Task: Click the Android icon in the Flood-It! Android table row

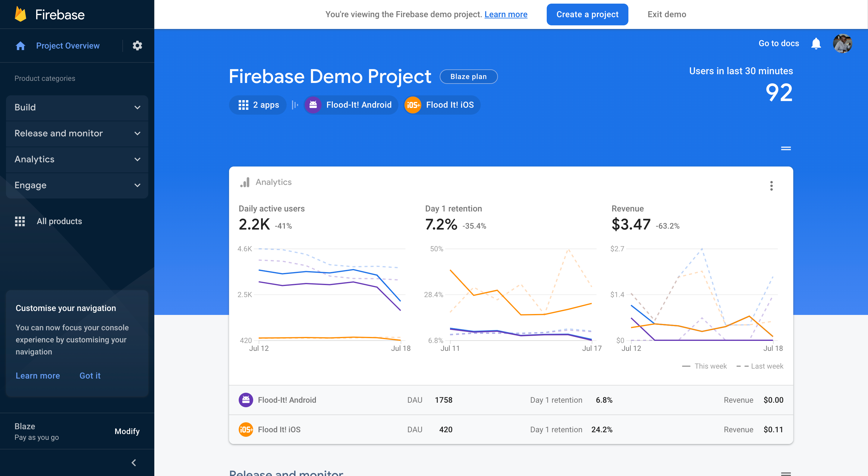Action: (246, 400)
